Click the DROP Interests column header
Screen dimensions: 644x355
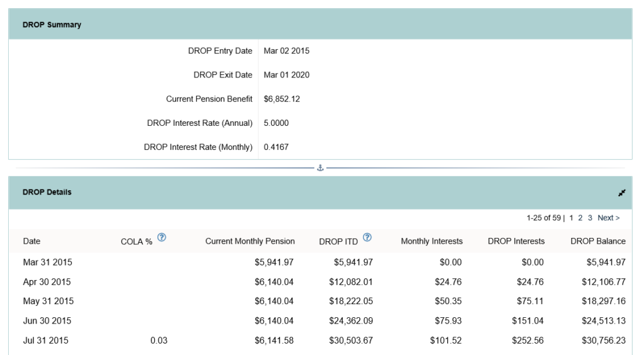click(x=516, y=241)
